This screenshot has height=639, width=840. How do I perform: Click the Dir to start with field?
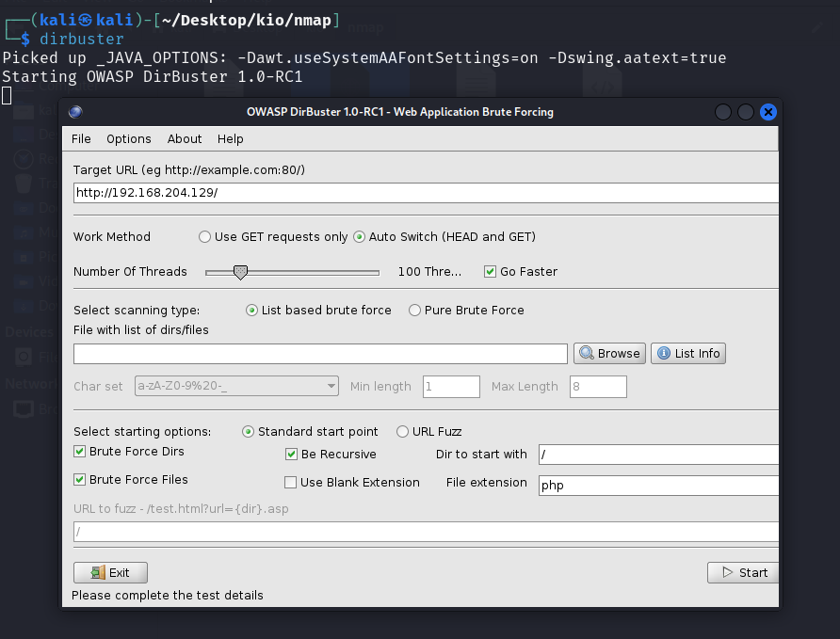tap(658, 455)
